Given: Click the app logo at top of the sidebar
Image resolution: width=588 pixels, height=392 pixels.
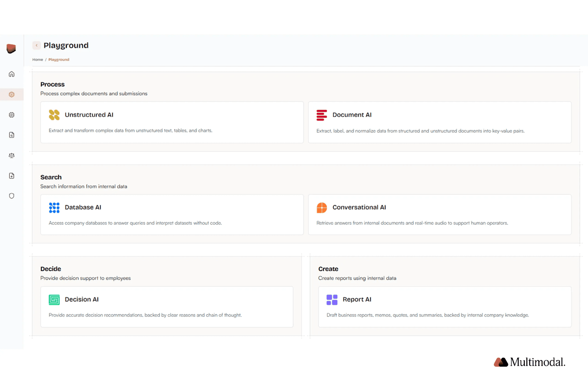Looking at the screenshot, I should (11, 49).
